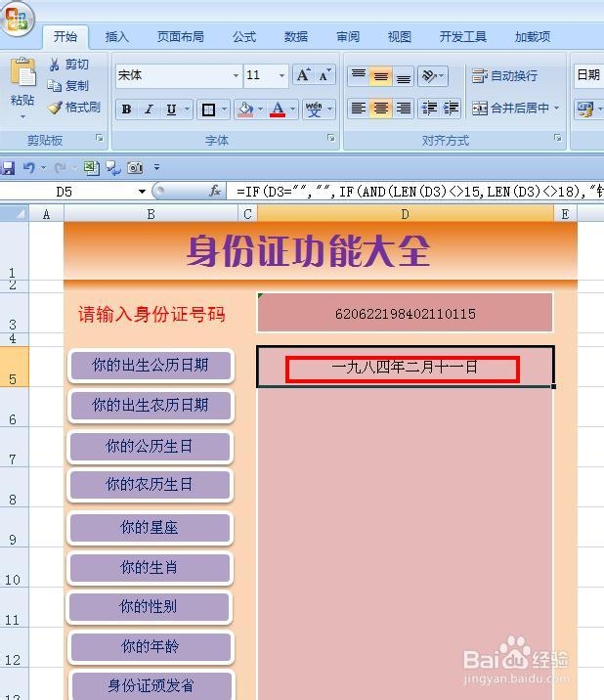Screen dimensions: 604x700
Task: Open clipboard group dialog launcher
Action: pyautogui.click(x=100, y=138)
